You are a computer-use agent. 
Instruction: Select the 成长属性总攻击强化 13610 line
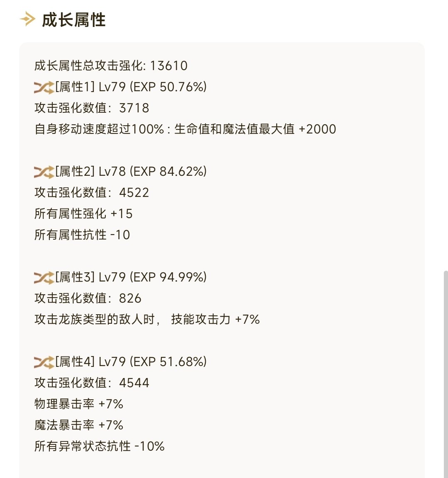[x=111, y=66]
